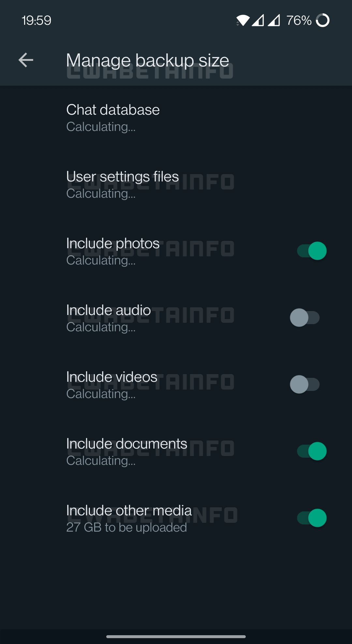
Task: Tap the 19:59 clock in status bar
Action: 37,21
